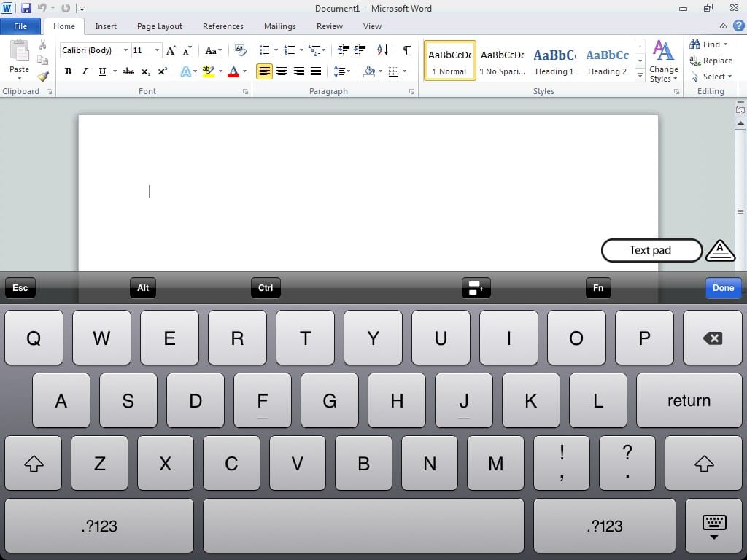This screenshot has height=560, width=747.
Task: Open the Change Case Aa dropdown
Action: [213, 50]
